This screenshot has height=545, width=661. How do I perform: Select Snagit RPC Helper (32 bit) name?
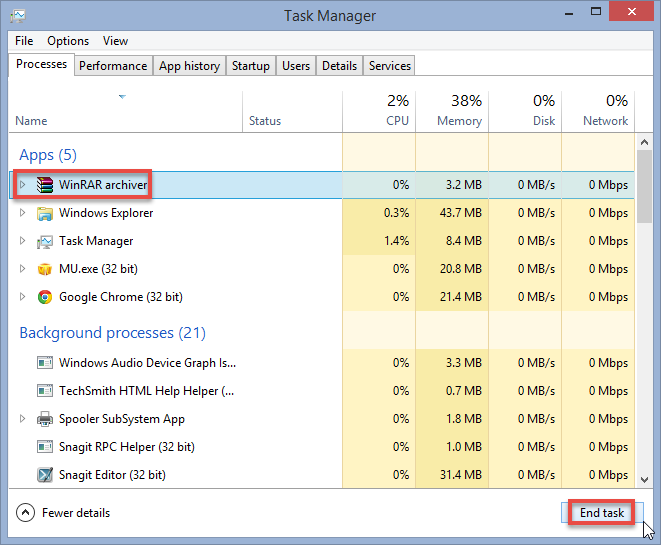tap(127, 447)
